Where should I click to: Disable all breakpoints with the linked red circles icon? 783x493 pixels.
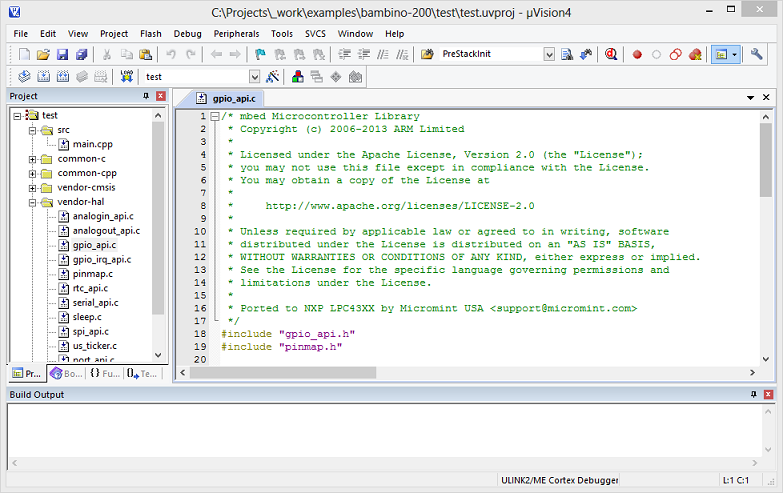coord(676,54)
